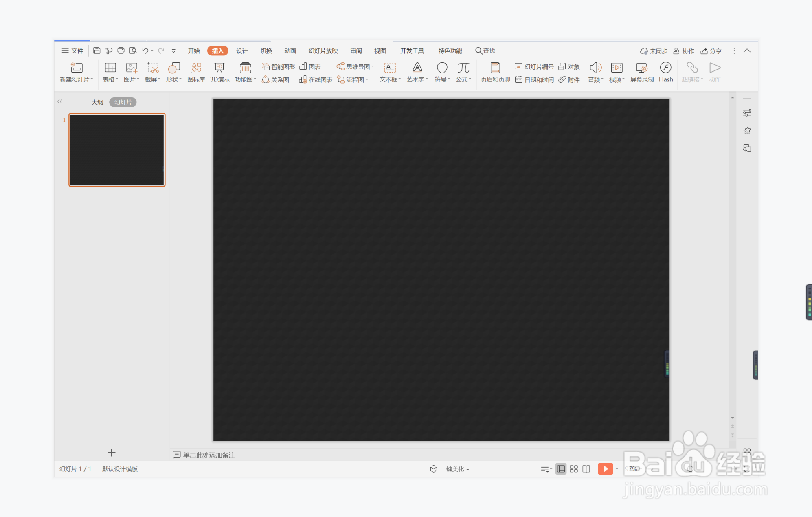Switch to the 动画 animation tab

click(x=290, y=51)
